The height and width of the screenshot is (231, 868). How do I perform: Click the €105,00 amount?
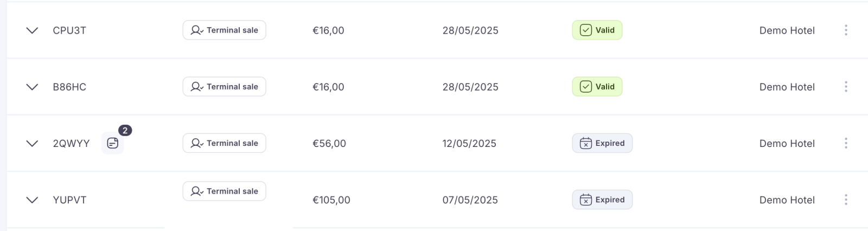point(331,200)
